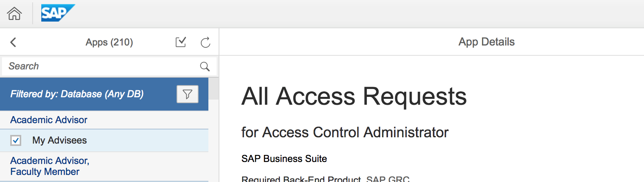Image resolution: width=644 pixels, height=182 pixels.
Task: Navigate back with the left chevron
Action: tap(13, 42)
